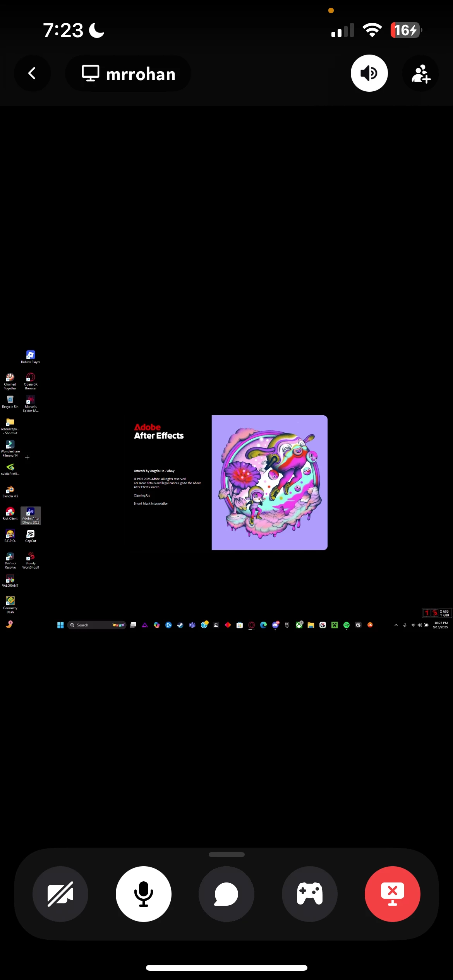This screenshot has height=980, width=453.
Task: Open the Windows Start button
Action: [x=60, y=625]
